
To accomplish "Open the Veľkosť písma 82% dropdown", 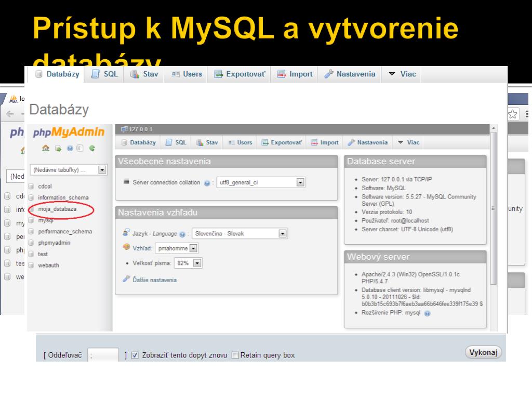I will [188, 263].
